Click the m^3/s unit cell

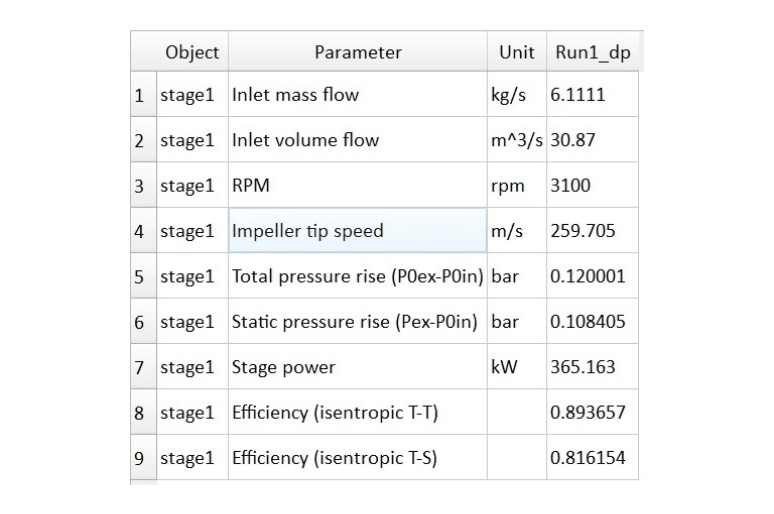pyautogui.click(x=517, y=140)
